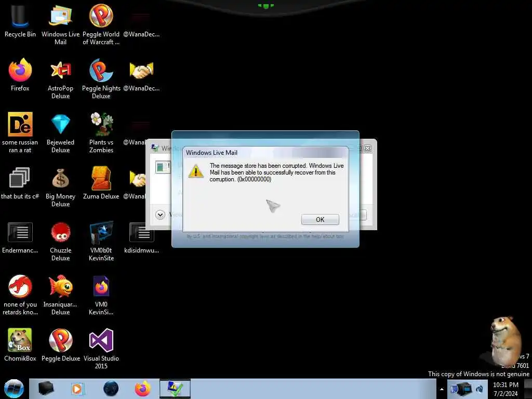Select the Windows Live Mail desktop shortcut
Image resolution: width=532 pixels, height=399 pixels.
click(60, 24)
